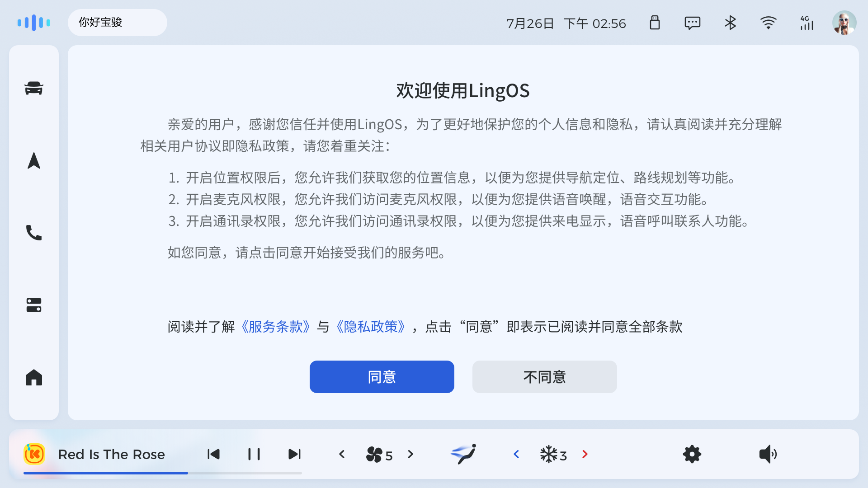Increase fan speed with right chevron
This screenshot has width=868, height=488.
[x=410, y=454]
